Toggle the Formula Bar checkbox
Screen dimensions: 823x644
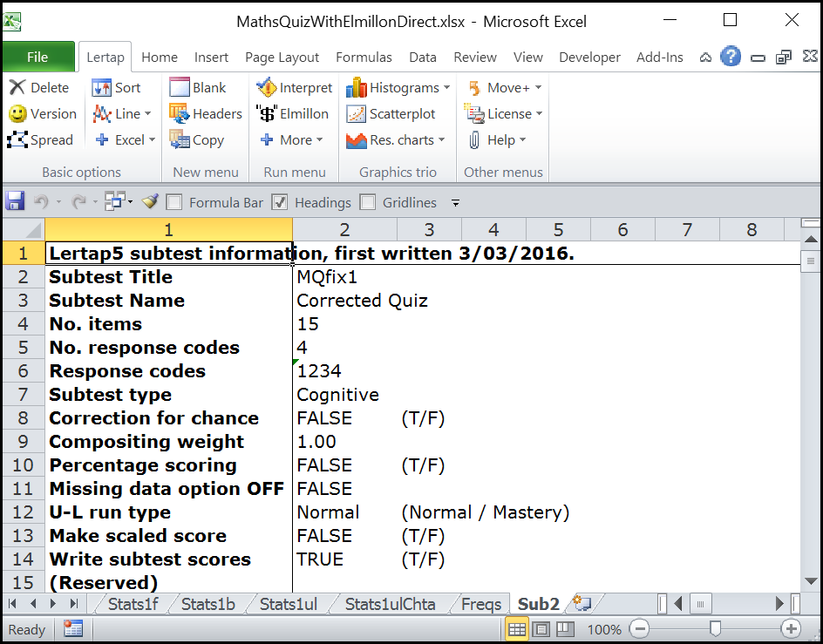pos(173,202)
